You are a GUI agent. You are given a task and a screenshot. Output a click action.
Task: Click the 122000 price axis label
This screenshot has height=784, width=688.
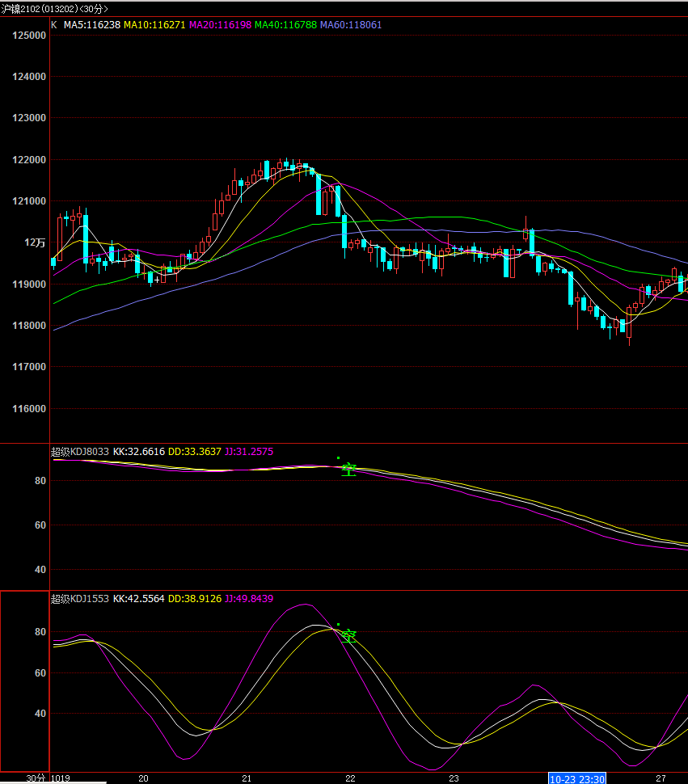[x=29, y=159]
